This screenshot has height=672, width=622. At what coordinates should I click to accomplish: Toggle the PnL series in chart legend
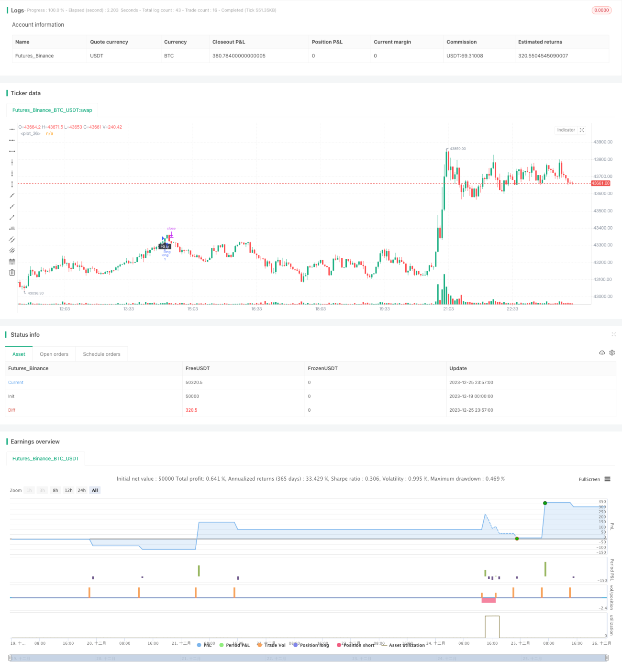point(204,645)
